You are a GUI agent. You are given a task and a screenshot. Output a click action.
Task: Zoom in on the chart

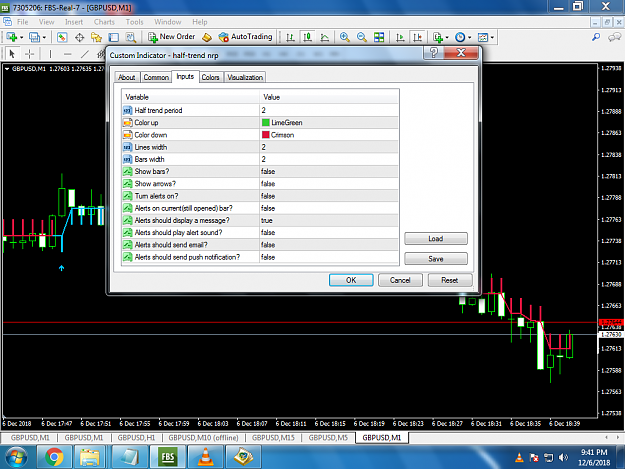[344, 37]
